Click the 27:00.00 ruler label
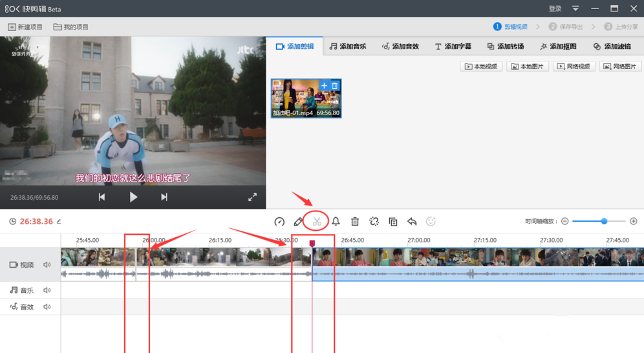The height and width of the screenshot is (353, 644). coord(418,240)
